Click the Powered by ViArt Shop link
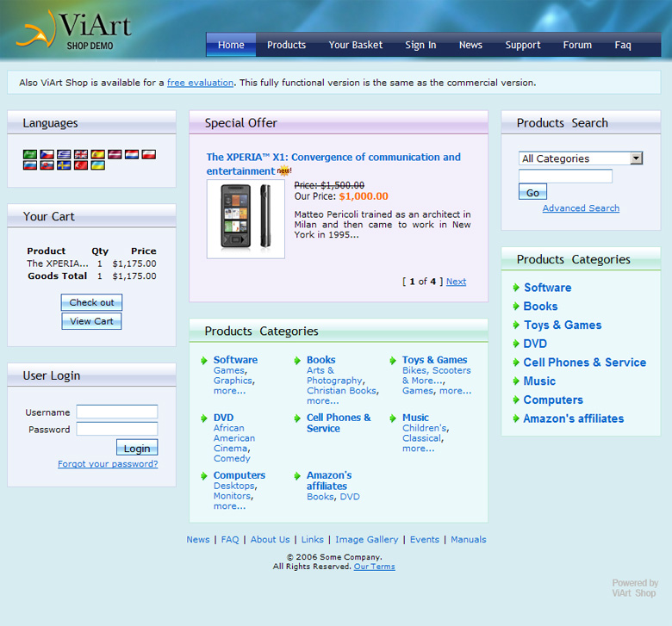672x626 pixels. click(x=635, y=588)
